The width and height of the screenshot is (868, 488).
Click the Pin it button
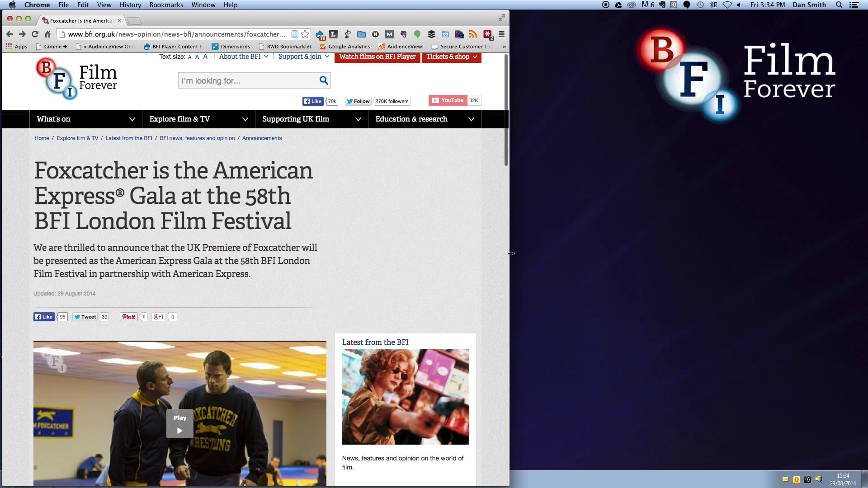[x=128, y=317]
